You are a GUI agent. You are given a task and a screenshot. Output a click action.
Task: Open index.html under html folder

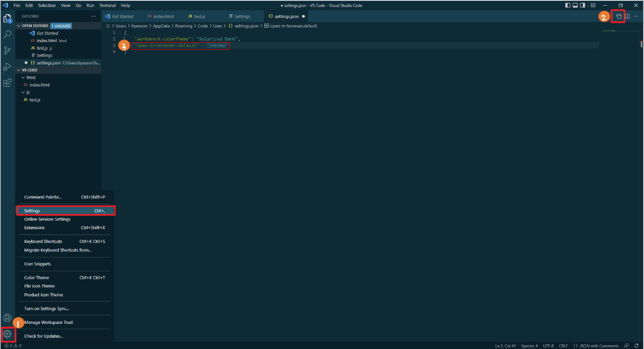point(58,85)
